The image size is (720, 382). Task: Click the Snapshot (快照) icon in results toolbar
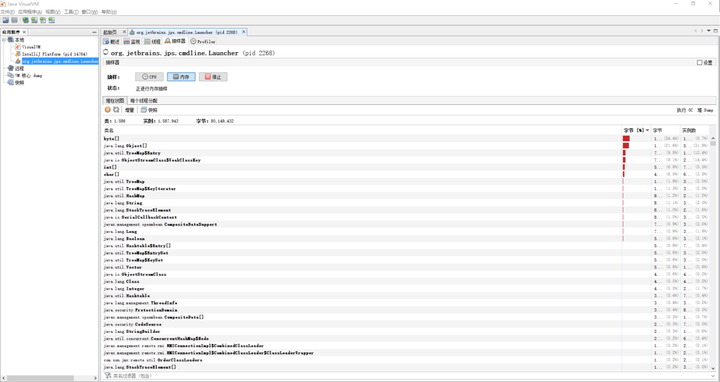[x=149, y=110]
